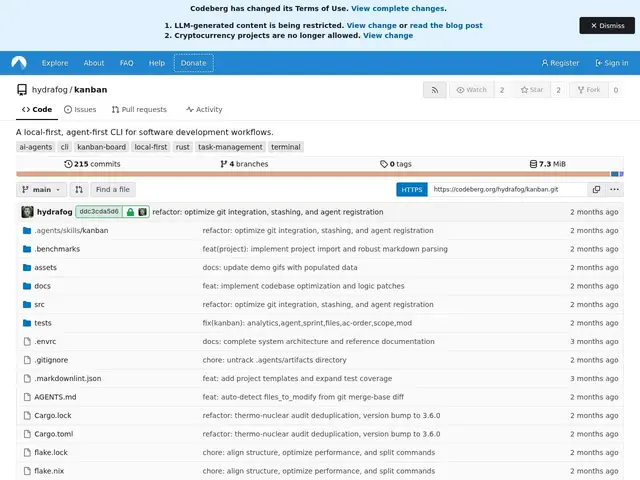
Task: Open the Pull requests tab
Action: [x=139, y=109]
